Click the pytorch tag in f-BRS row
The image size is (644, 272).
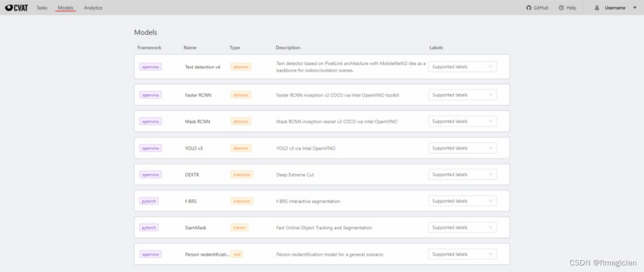(149, 201)
